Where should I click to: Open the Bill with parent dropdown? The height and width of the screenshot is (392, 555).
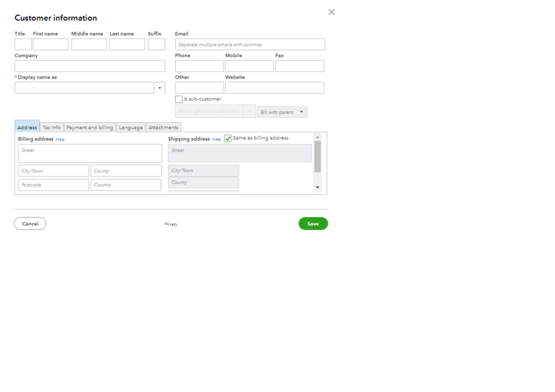click(x=282, y=112)
